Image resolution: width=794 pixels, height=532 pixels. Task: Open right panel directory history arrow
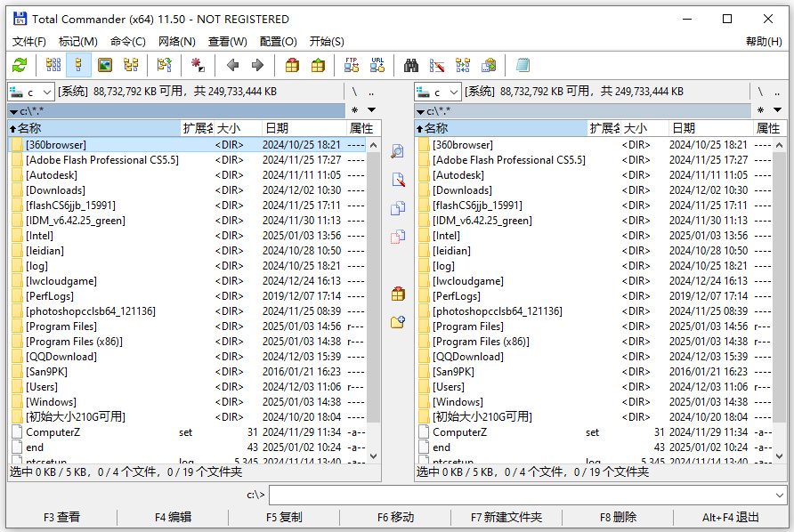pyautogui.click(x=777, y=109)
